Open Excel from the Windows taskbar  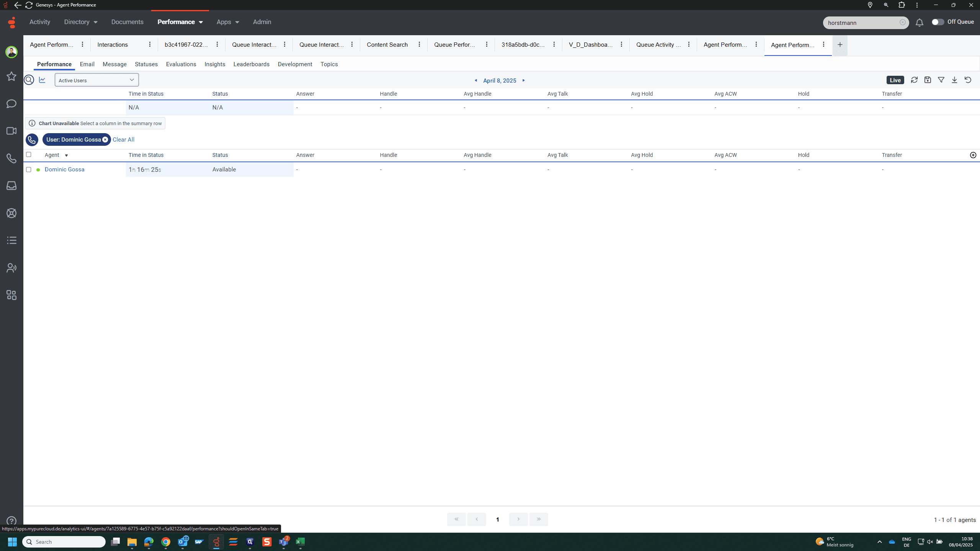[301, 542]
